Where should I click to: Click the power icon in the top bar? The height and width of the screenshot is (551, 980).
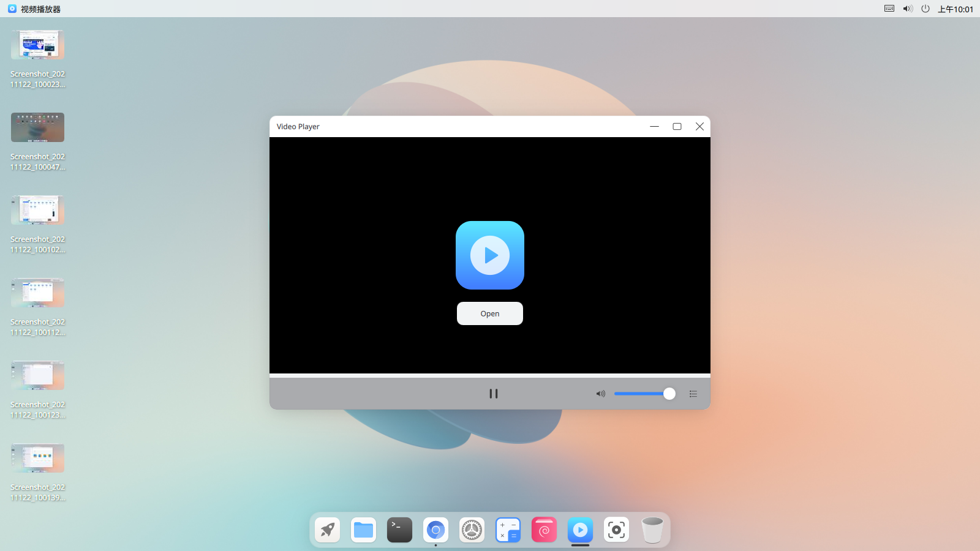click(x=925, y=9)
